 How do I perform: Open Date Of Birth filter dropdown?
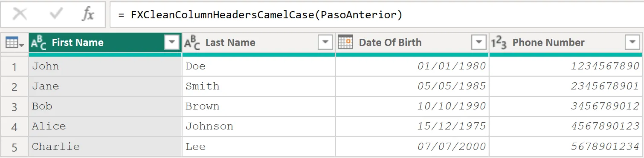[479, 42]
